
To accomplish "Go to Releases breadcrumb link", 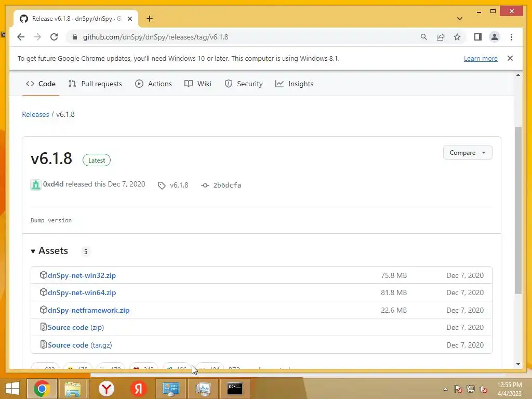I will click(x=35, y=114).
